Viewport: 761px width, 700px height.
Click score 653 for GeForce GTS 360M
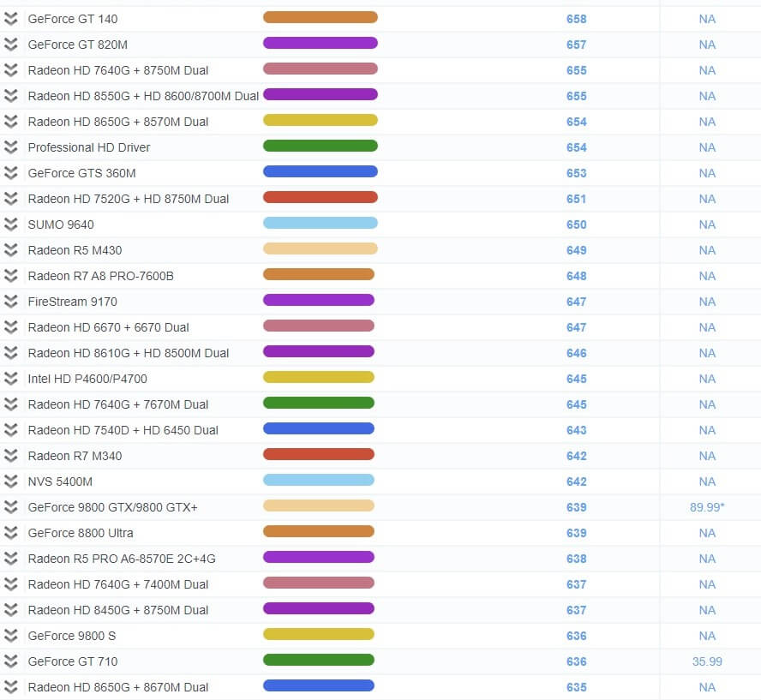point(577,173)
